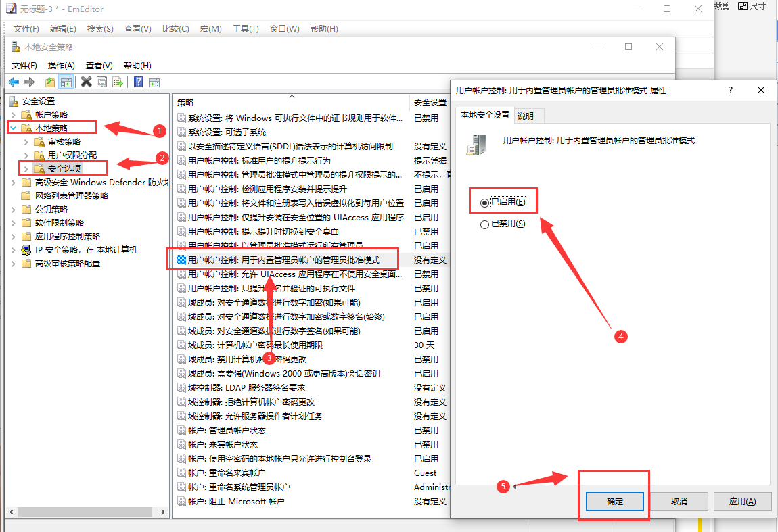
Task: Expand the 审核策略 node arrow
Action: pos(26,143)
